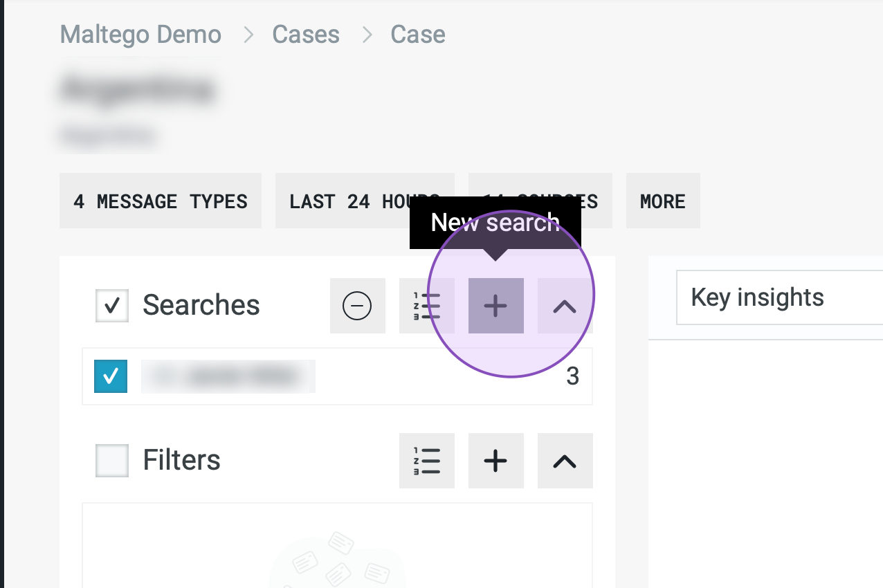Navigate to Cases breadcrumb
The width and height of the screenshot is (883, 588).
tap(306, 35)
